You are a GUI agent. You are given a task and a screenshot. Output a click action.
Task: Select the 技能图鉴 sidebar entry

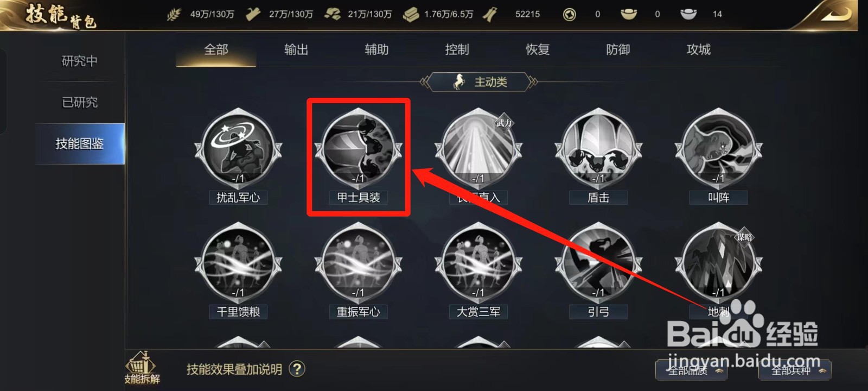pyautogui.click(x=80, y=143)
